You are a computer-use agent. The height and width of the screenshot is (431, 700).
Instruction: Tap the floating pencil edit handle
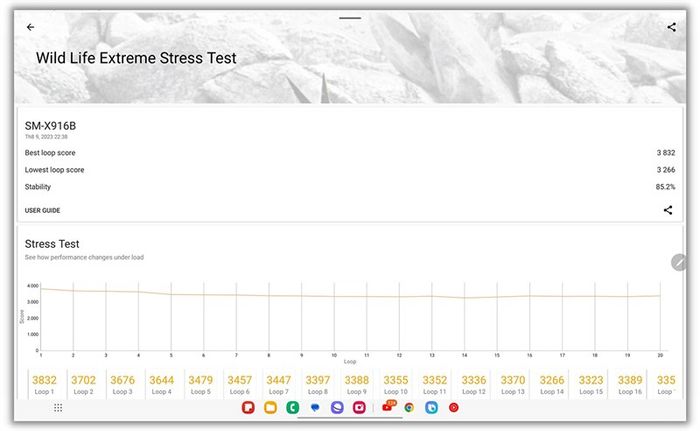pos(679,262)
